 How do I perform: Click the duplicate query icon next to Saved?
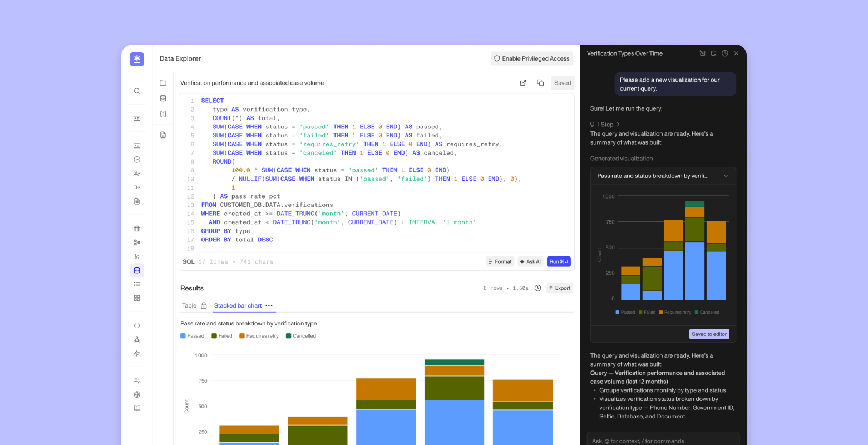coord(540,83)
